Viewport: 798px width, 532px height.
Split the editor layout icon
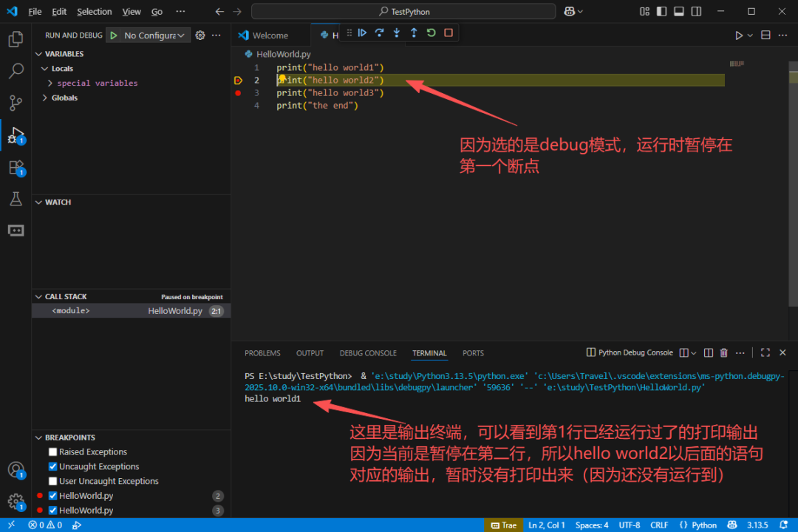coord(765,35)
